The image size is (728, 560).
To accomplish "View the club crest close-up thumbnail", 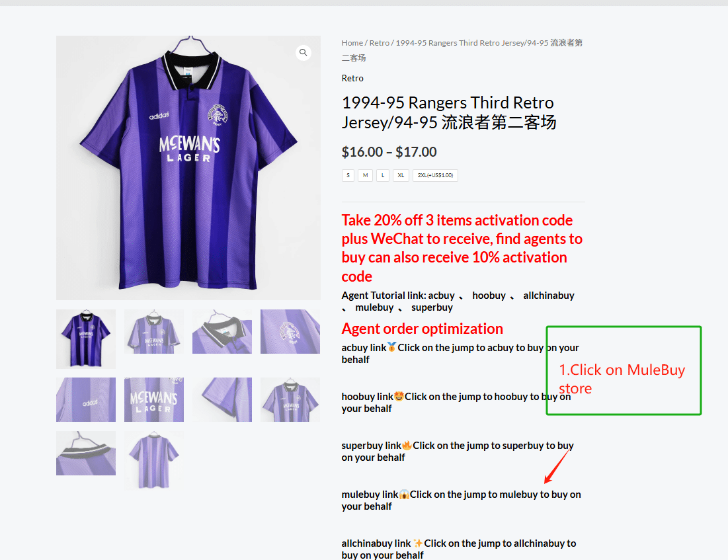I will click(290, 331).
